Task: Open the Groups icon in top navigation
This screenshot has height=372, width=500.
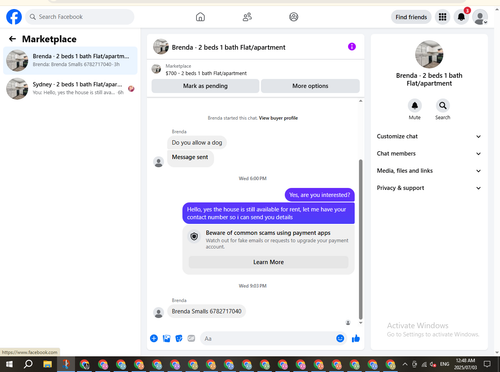Action: coord(294,17)
